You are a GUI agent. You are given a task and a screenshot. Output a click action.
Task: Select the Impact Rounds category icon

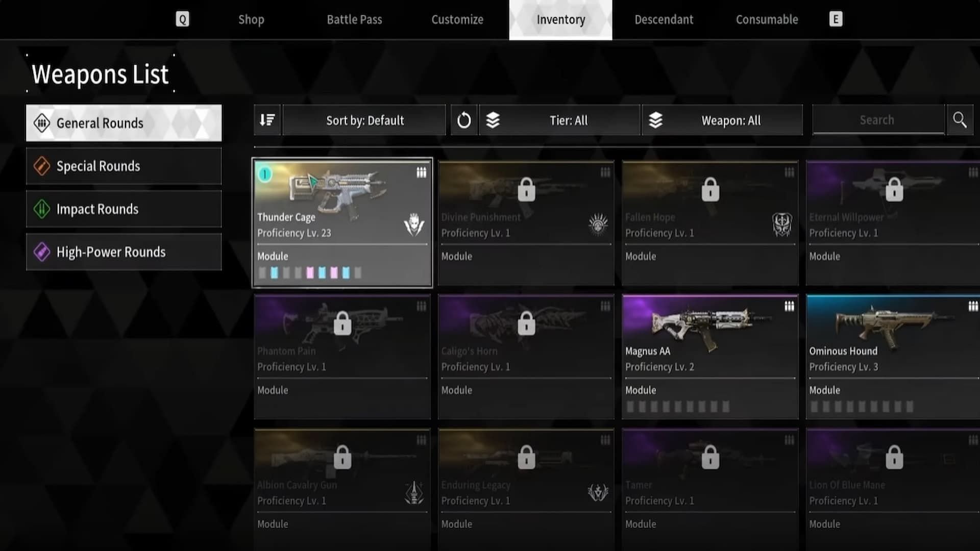(41, 209)
